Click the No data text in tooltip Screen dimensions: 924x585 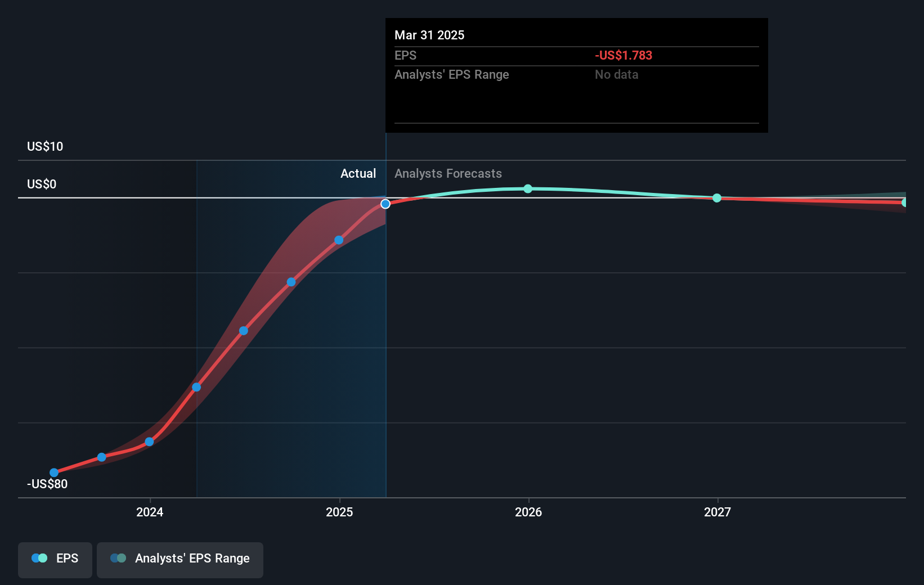616,74
